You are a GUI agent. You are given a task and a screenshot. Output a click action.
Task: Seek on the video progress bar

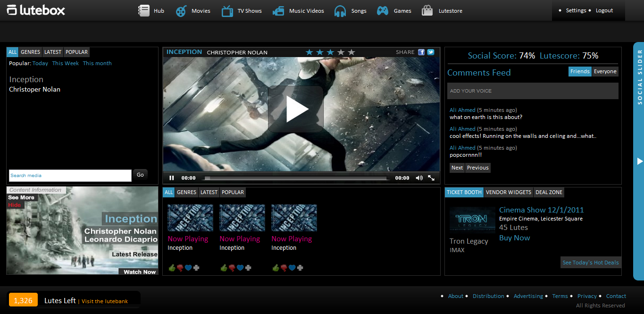pos(295,178)
